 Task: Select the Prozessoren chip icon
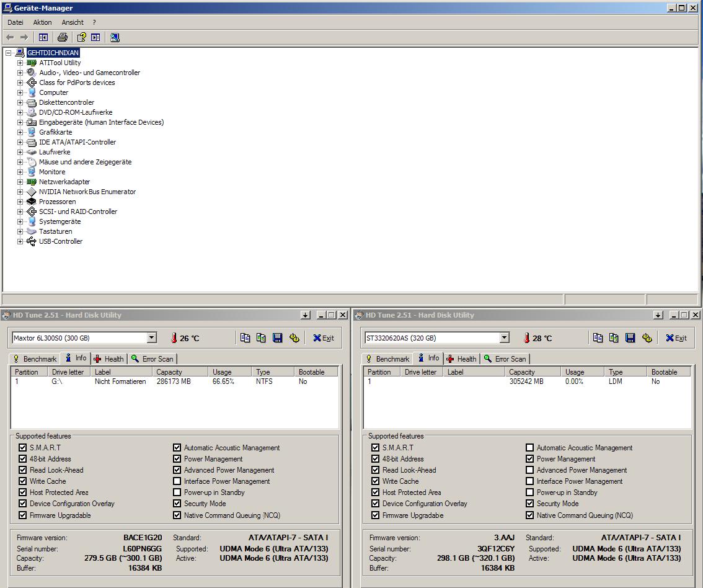(x=32, y=202)
